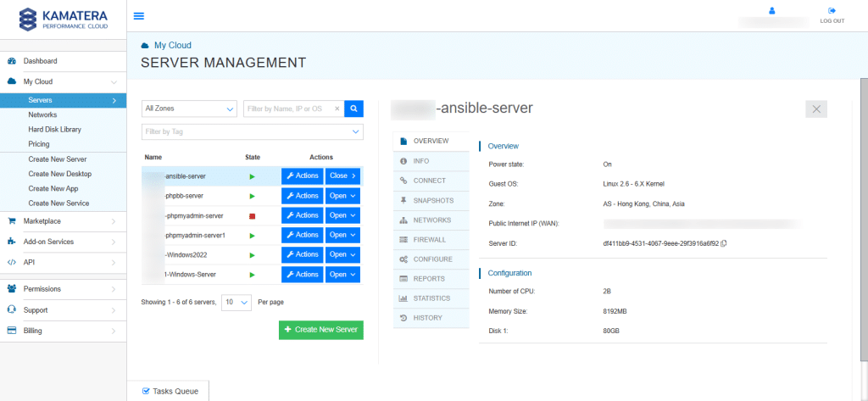Click the API code icon

coord(12,262)
